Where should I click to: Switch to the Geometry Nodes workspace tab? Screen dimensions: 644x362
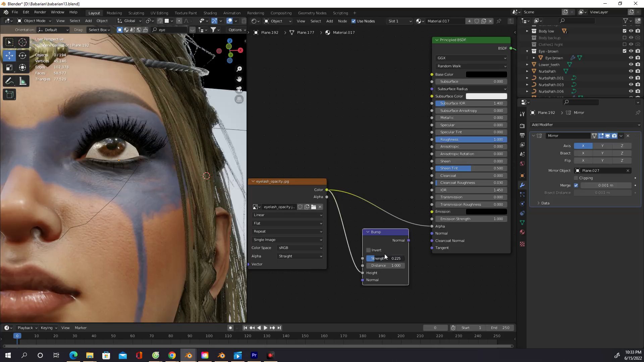click(x=312, y=13)
